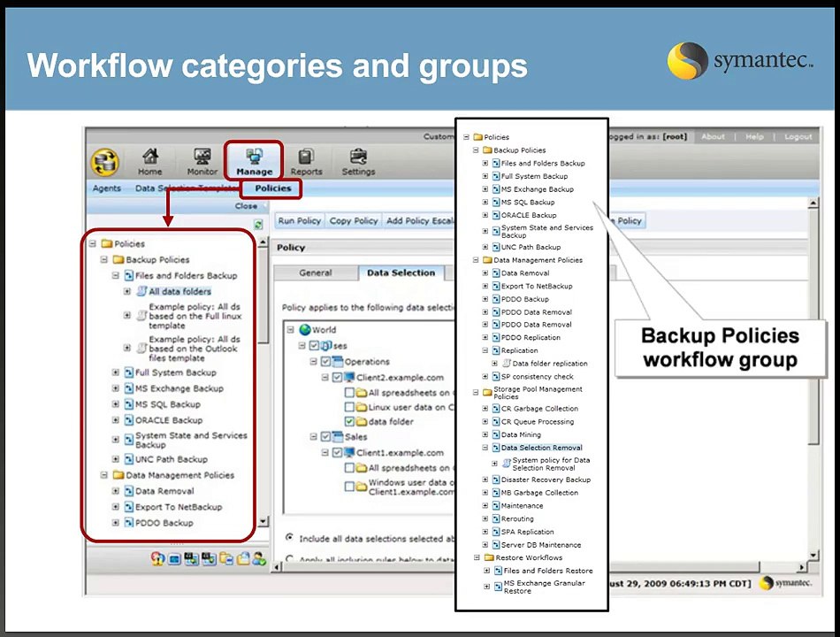The image size is (840, 637).
Task: Click the World globe icon in the data selection tree
Action: pos(305,329)
